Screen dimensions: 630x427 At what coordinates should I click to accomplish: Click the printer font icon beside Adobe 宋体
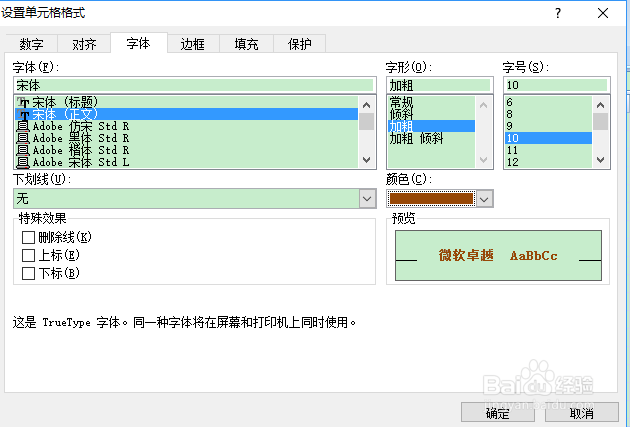point(23,162)
